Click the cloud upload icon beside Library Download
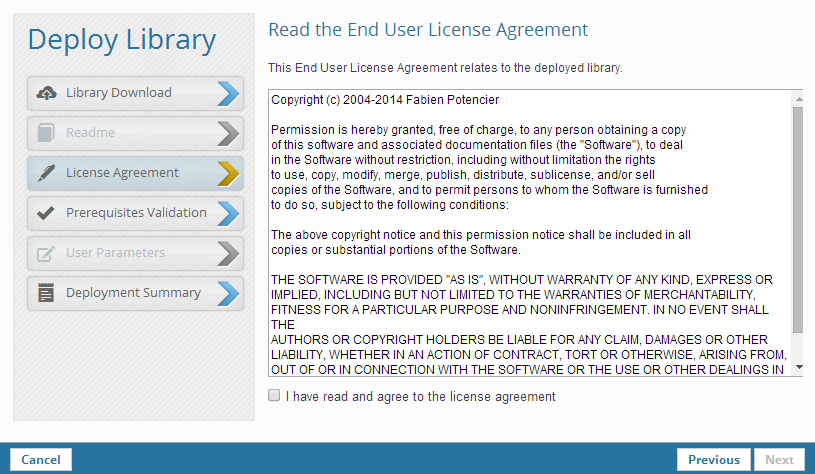Screen dimensions: 815x474 (46, 93)
